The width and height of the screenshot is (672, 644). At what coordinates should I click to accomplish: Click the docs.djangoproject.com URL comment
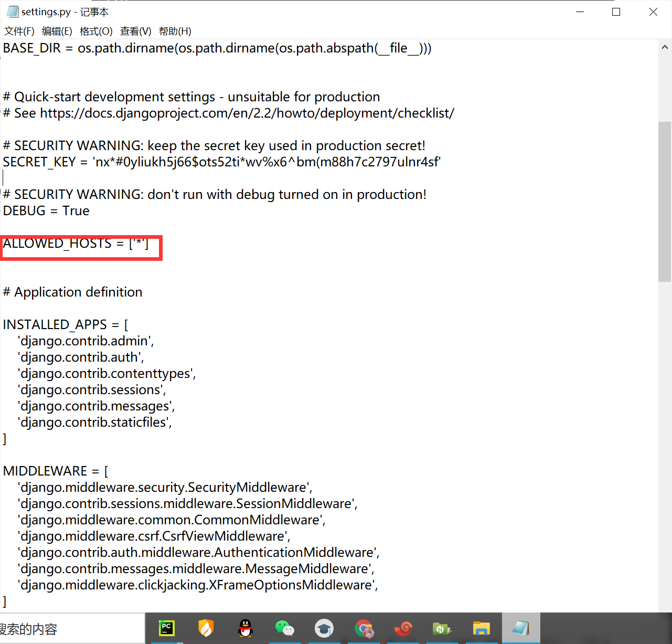click(229, 113)
